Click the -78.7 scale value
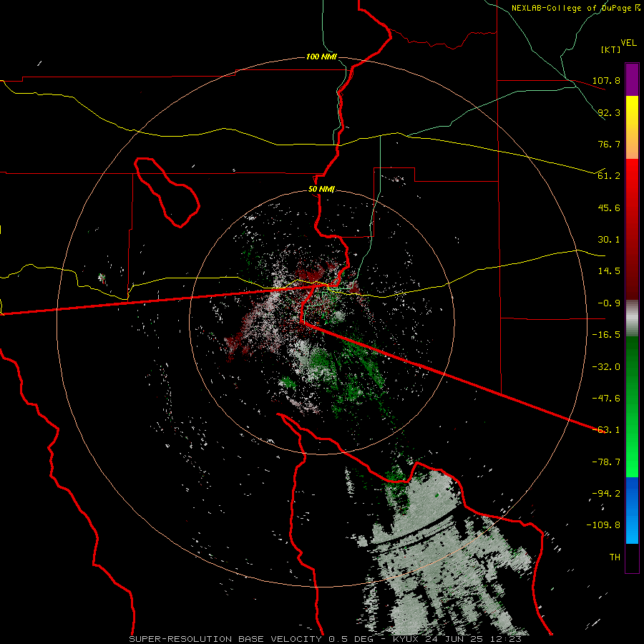Screen dimensions: 644x644 click(x=606, y=462)
